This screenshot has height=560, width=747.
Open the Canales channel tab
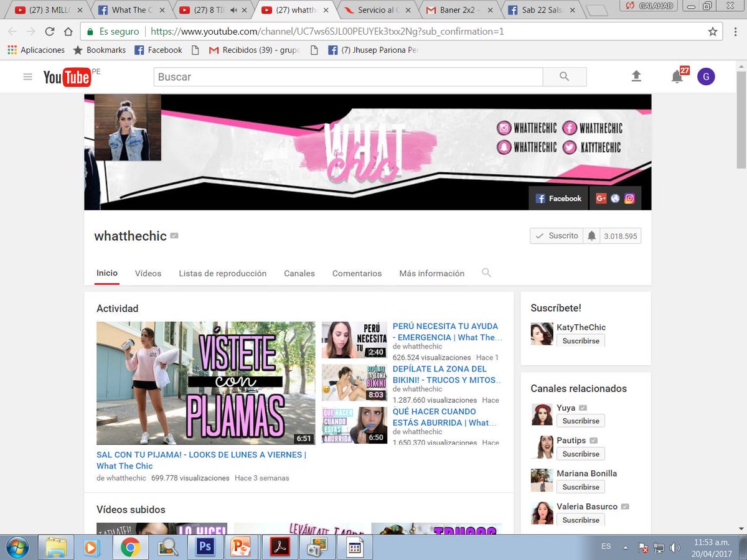[299, 273]
